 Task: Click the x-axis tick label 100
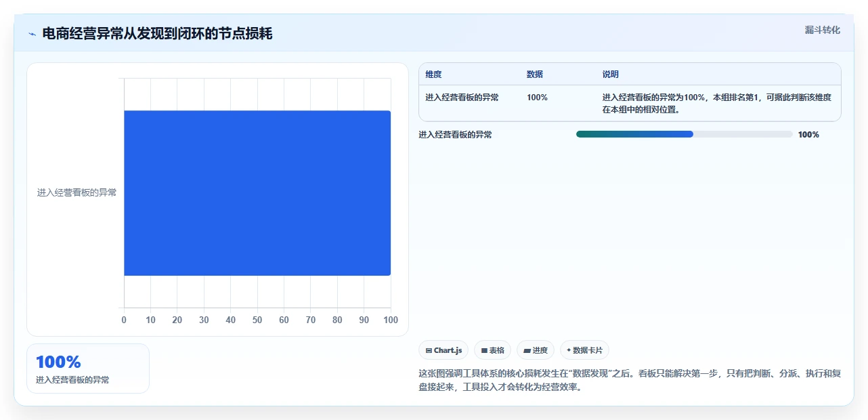coord(391,320)
